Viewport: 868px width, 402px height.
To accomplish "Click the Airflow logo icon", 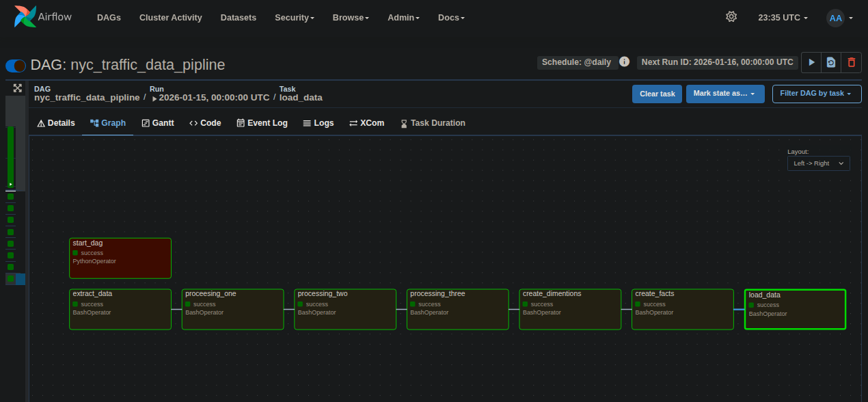I will tap(26, 17).
